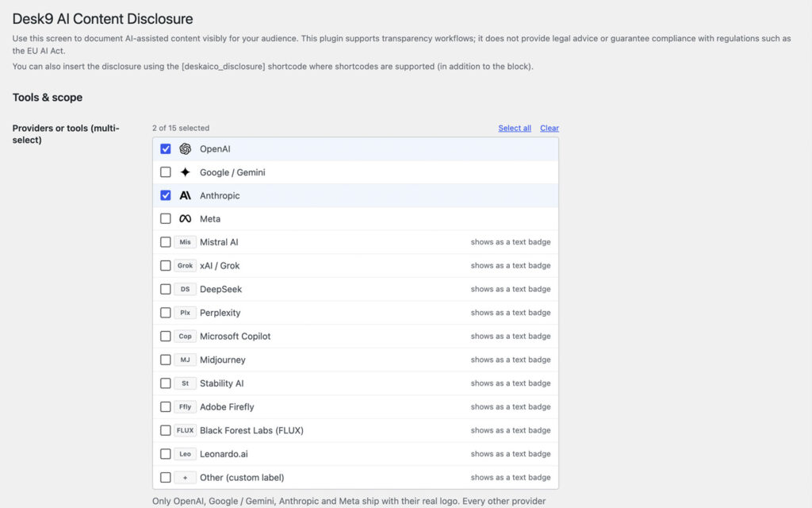Tick the Perplexity checkbox
Screen dimensions: 812x508
click(165, 313)
